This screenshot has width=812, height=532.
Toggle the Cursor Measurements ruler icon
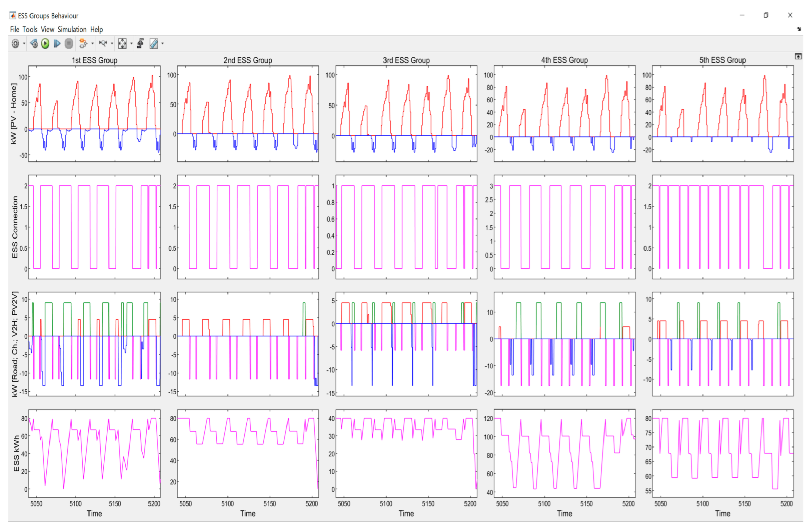(154, 44)
